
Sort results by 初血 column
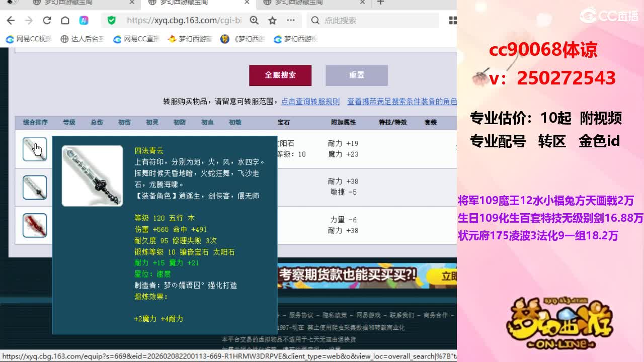coord(207,122)
